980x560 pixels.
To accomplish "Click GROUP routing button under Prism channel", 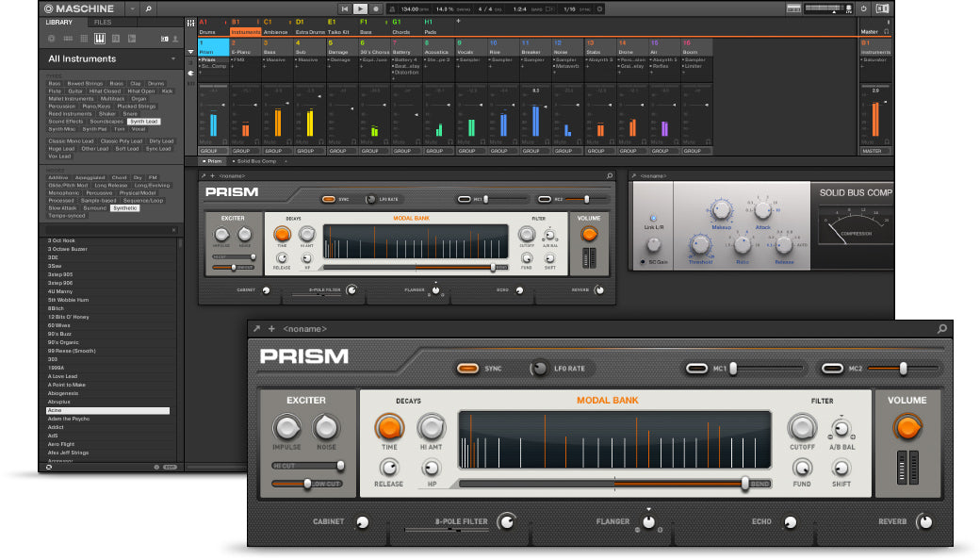I will coord(213,151).
